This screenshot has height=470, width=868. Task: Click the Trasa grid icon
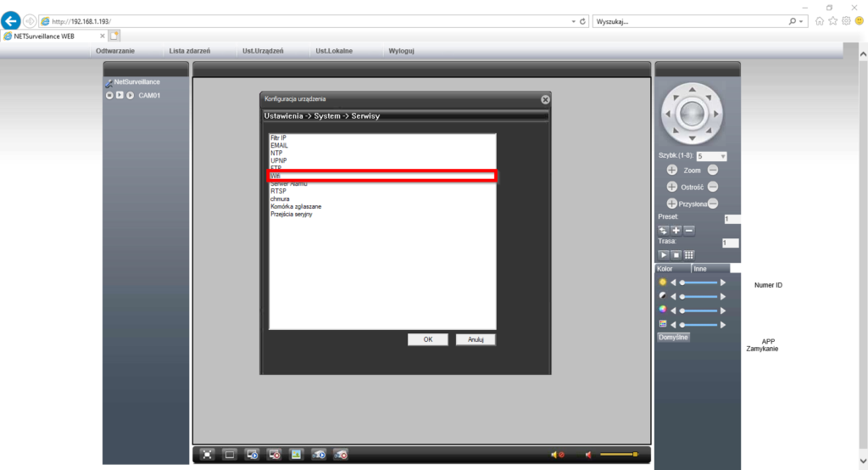point(689,255)
